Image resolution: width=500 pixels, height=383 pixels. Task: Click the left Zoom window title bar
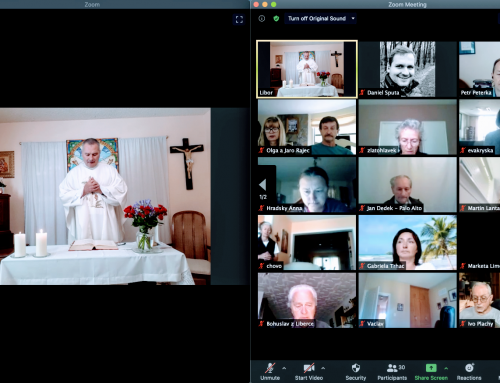[x=125, y=4]
